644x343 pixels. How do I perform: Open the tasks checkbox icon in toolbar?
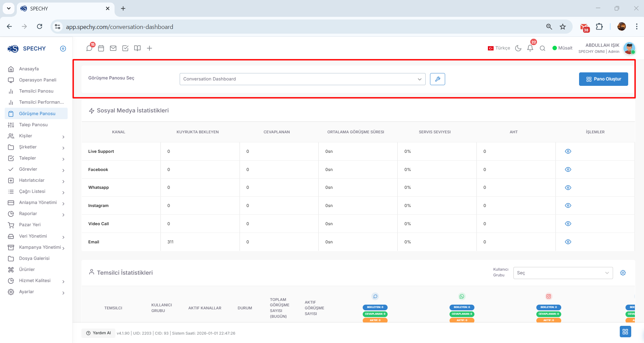coord(125,48)
